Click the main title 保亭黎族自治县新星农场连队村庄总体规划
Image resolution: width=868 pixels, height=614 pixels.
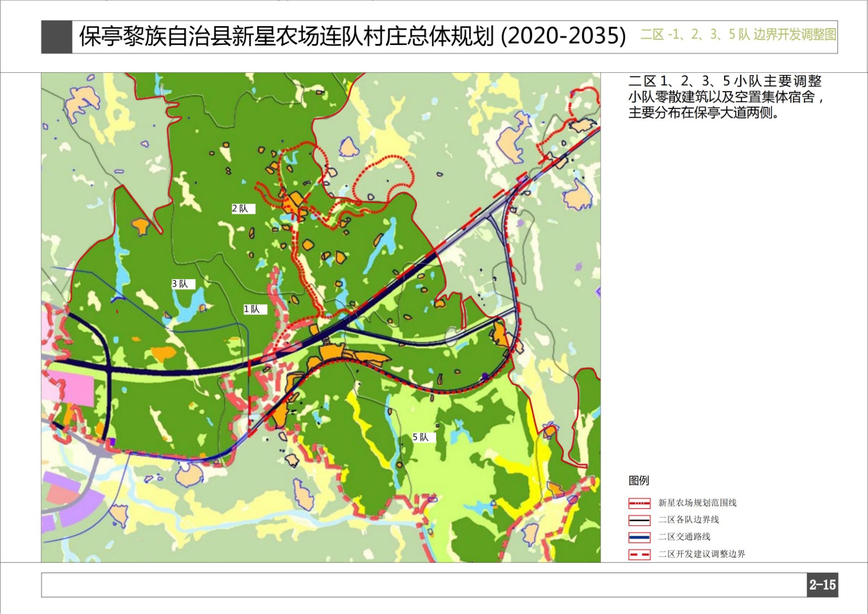[286, 36]
